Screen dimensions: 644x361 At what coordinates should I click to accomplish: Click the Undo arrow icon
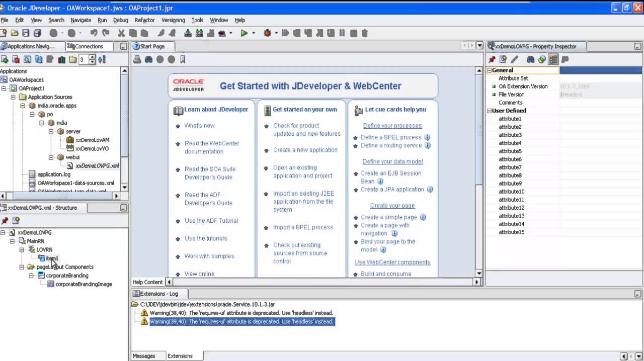(94, 33)
